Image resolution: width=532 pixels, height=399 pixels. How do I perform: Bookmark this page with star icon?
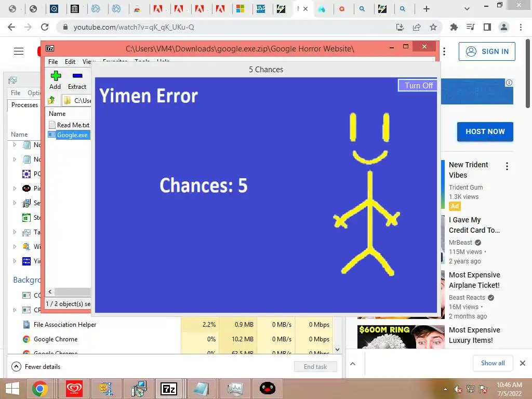[x=433, y=27]
